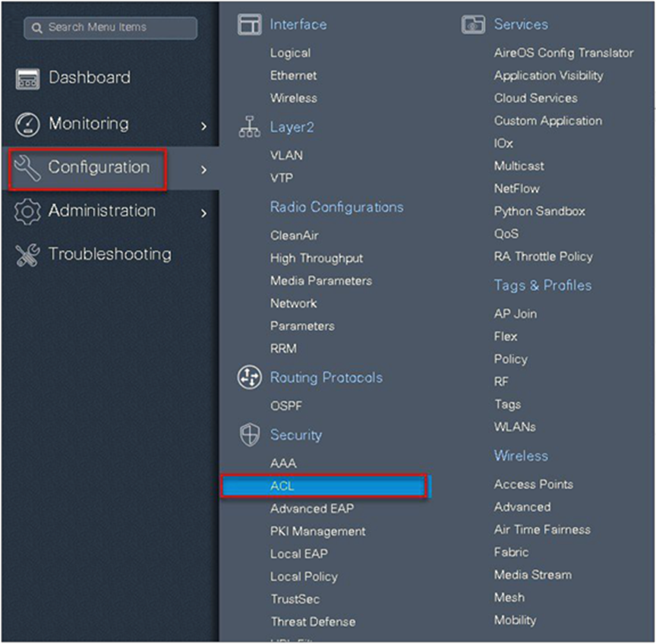
Task: Click the Layer2 network topology icon
Action: 249,128
